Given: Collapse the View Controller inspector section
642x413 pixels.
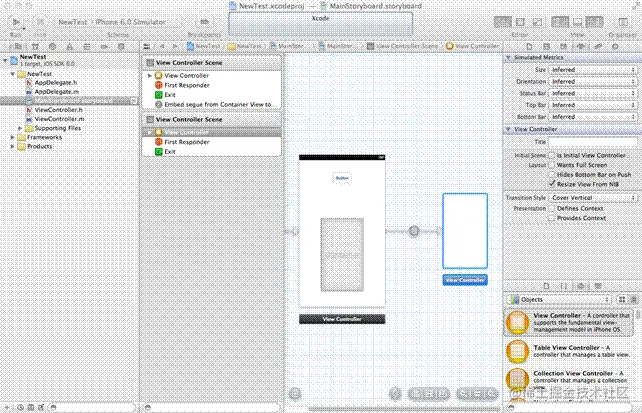Looking at the screenshot, I should tap(509, 129).
